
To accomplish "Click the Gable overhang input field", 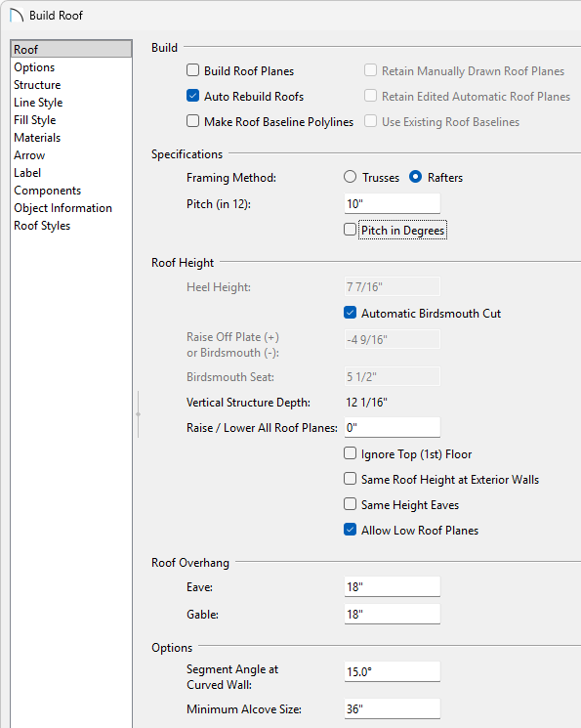I will (x=393, y=615).
